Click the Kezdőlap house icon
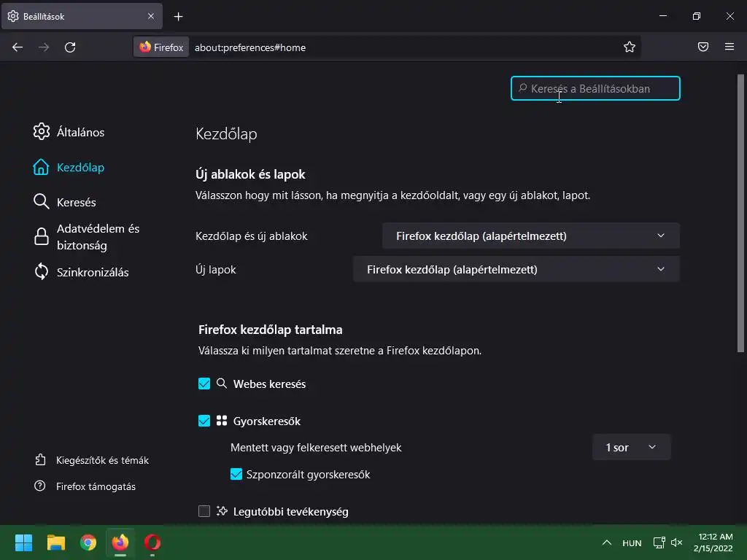The width and height of the screenshot is (747, 560). point(41,167)
